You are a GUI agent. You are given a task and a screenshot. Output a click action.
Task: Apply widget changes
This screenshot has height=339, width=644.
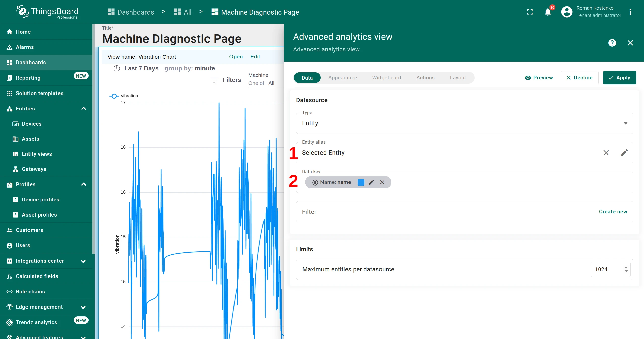coord(620,78)
